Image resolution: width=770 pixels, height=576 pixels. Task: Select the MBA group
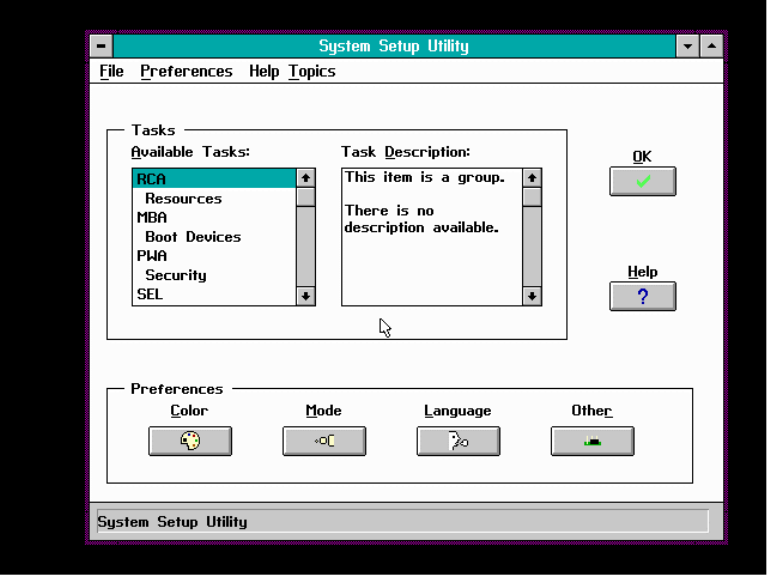coord(214,218)
